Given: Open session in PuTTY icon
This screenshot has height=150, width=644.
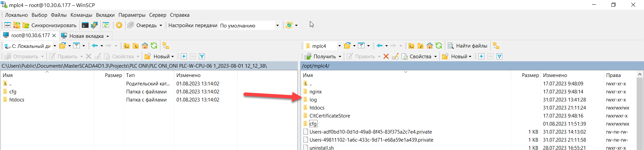Looking at the screenshot, I should click(94, 25).
